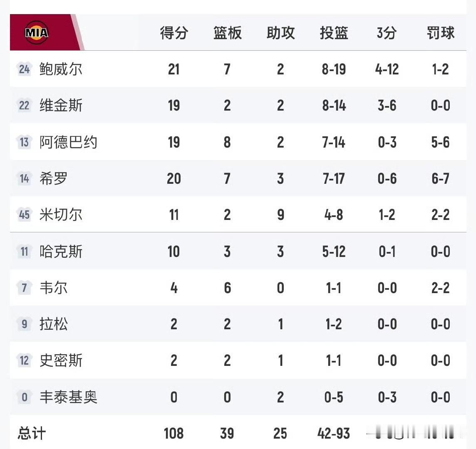Image resolution: width=476 pixels, height=449 pixels.
Task: Open player 希罗's name link
Action: (x=53, y=178)
